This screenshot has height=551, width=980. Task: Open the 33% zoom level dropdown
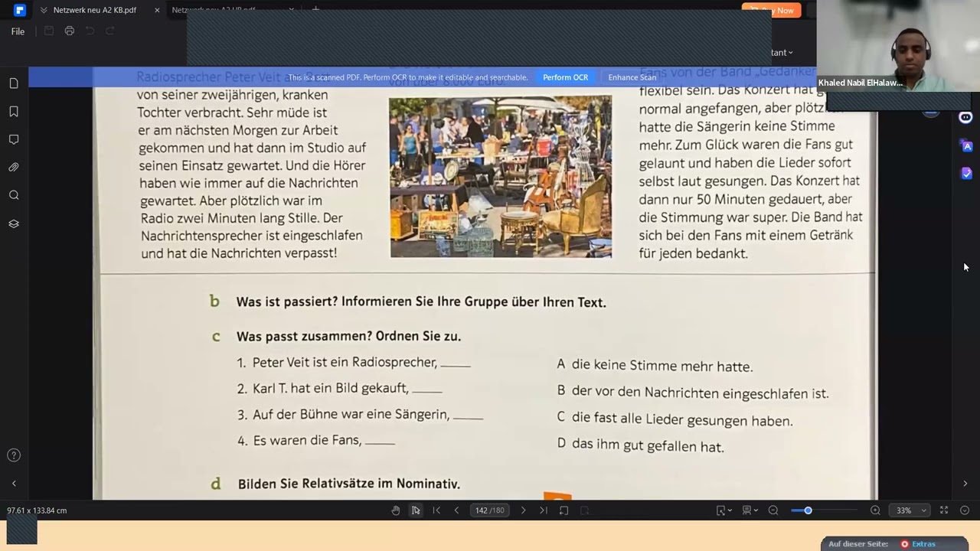(910, 510)
